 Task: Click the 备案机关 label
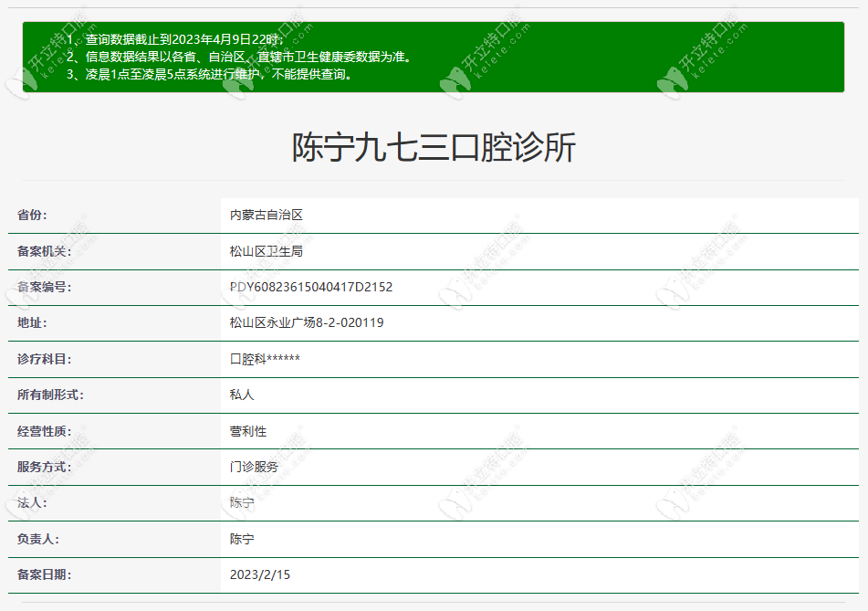coord(45,251)
